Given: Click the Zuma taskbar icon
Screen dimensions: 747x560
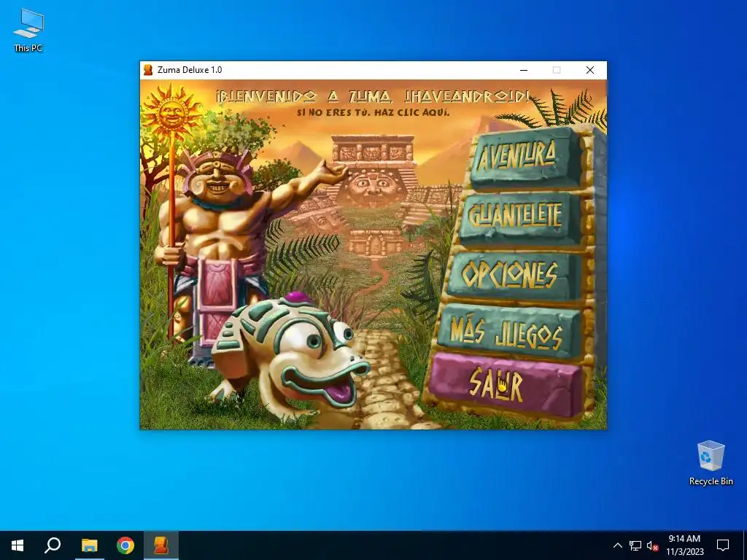Looking at the screenshot, I should (161, 545).
